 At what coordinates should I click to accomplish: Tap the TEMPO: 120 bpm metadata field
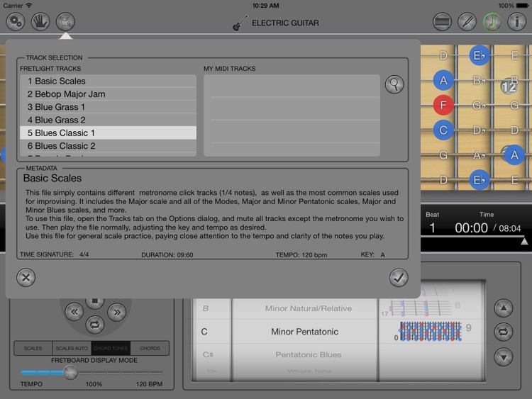[x=301, y=255]
